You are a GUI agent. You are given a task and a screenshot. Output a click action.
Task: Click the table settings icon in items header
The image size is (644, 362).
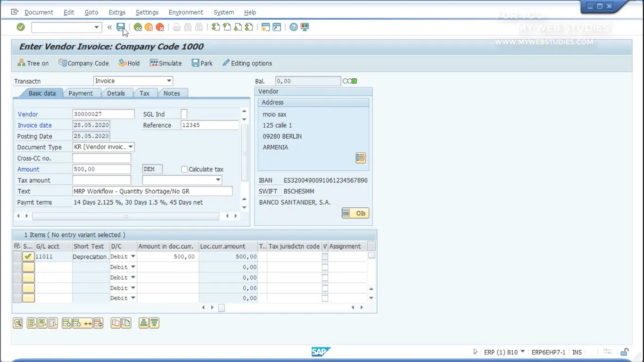pos(17,246)
